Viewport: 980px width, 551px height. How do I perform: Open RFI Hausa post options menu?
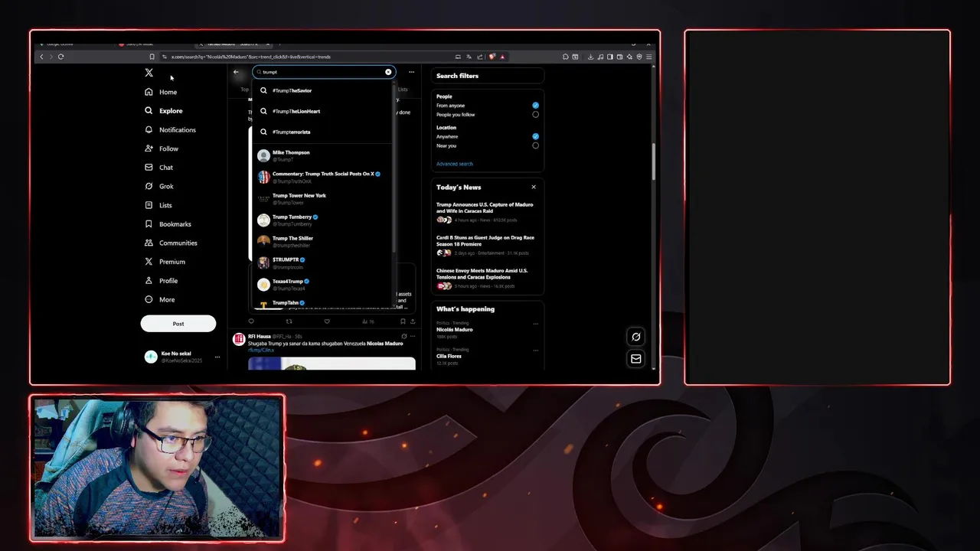pyautogui.click(x=413, y=336)
